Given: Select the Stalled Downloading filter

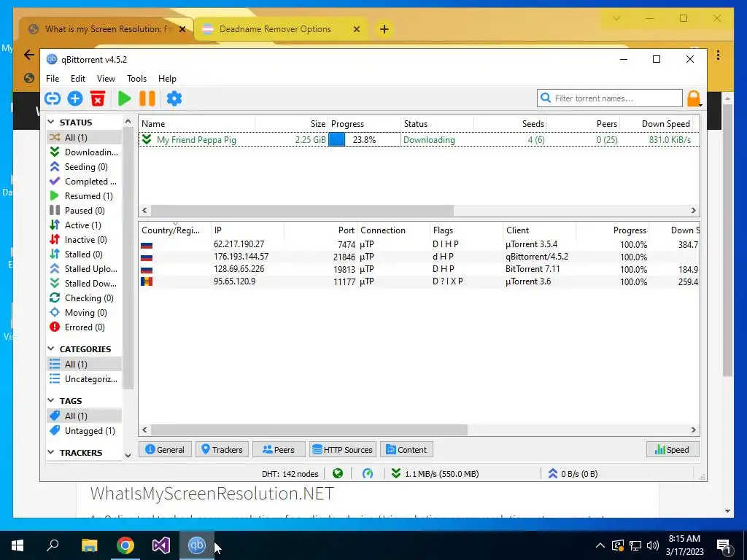Looking at the screenshot, I should (84, 284).
